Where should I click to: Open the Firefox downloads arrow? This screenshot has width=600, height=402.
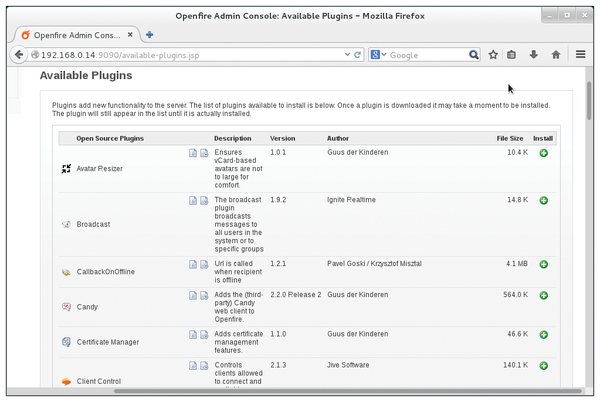[x=533, y=55]
